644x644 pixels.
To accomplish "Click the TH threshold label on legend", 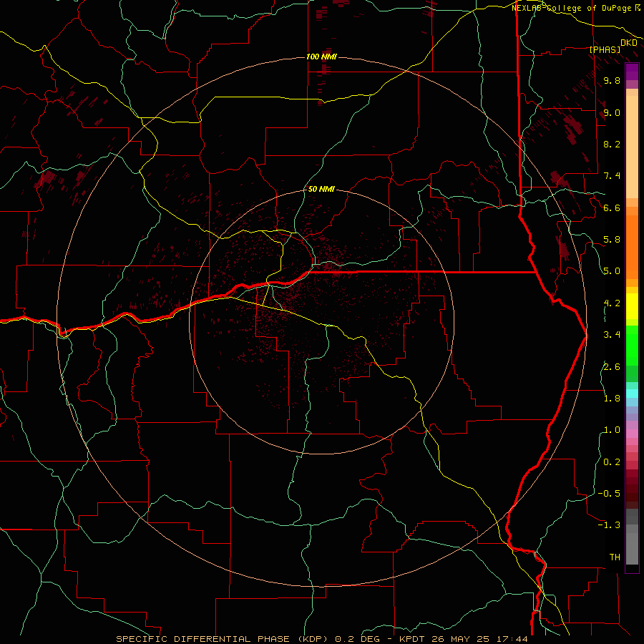I will tap(615, 557).
